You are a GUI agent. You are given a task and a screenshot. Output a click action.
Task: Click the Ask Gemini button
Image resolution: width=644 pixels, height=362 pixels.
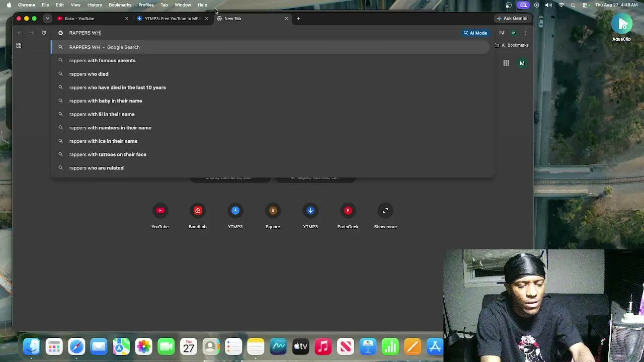click(512, 19)
